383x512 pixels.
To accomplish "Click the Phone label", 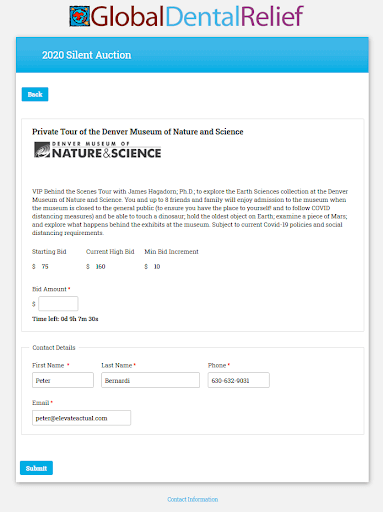I will (217, 365).
